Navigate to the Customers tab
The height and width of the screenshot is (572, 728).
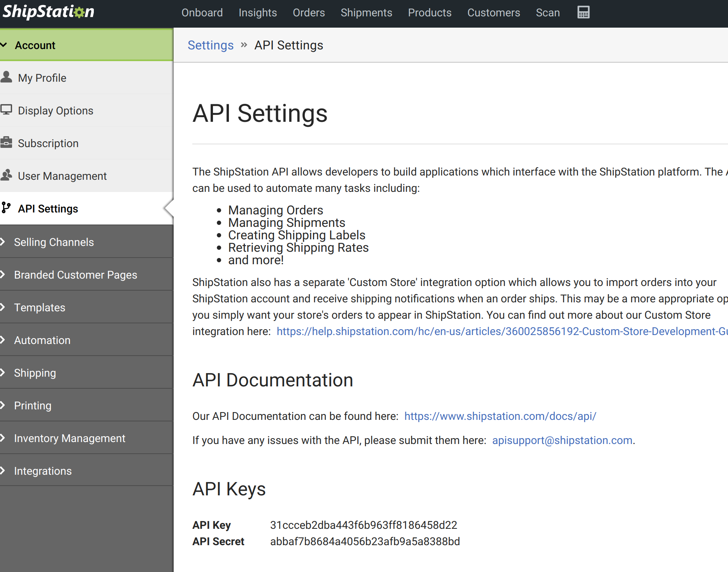point(494,12)
